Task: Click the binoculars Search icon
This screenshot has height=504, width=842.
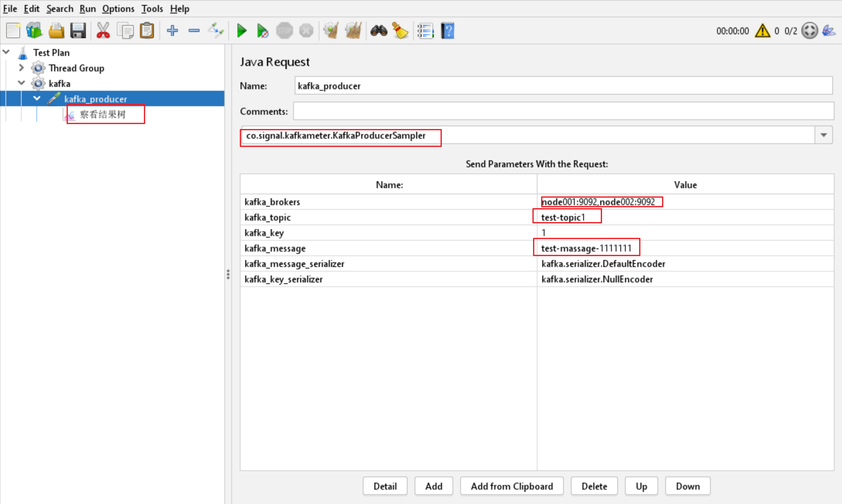Action: (378, 31)
